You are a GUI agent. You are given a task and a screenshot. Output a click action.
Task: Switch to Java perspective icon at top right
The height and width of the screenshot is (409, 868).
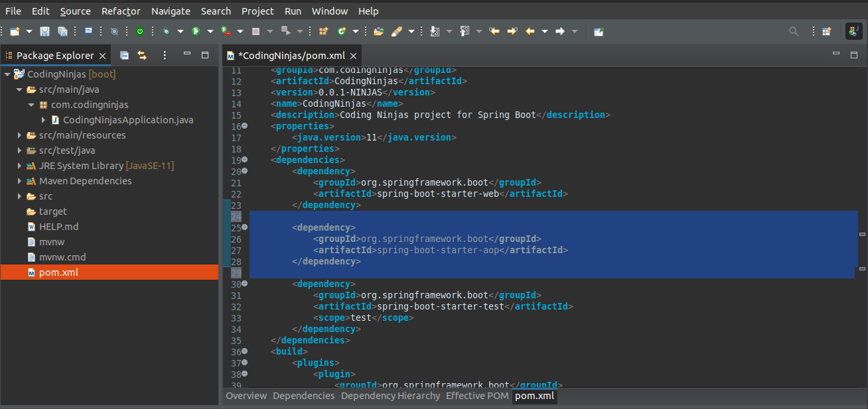853,30
